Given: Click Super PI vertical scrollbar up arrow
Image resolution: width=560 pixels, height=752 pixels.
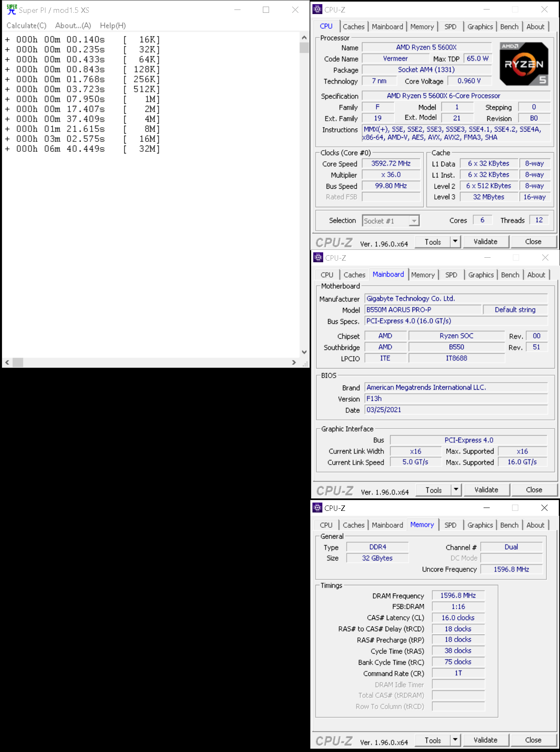Looking at the screenshot, I should click(x=304, y=37).
